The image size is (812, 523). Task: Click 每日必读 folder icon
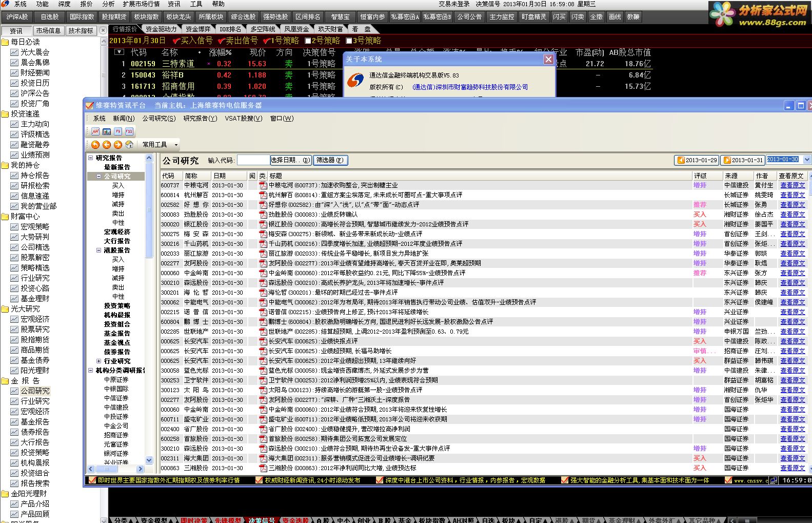coord(5,42)
